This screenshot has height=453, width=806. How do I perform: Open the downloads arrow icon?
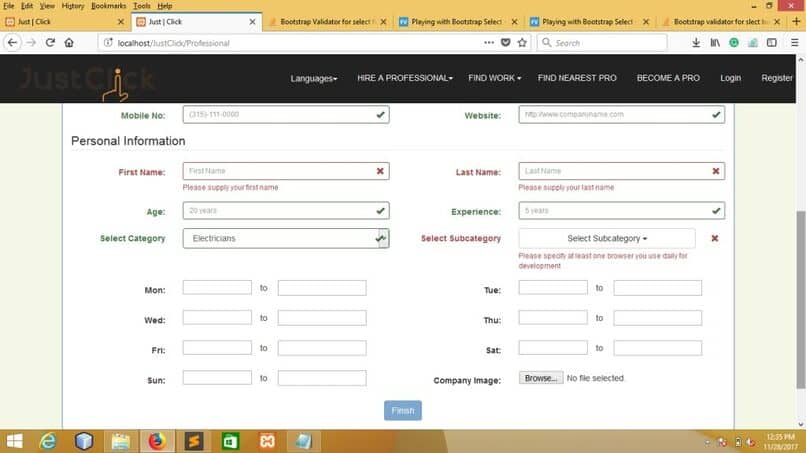[x=696, y=43]
